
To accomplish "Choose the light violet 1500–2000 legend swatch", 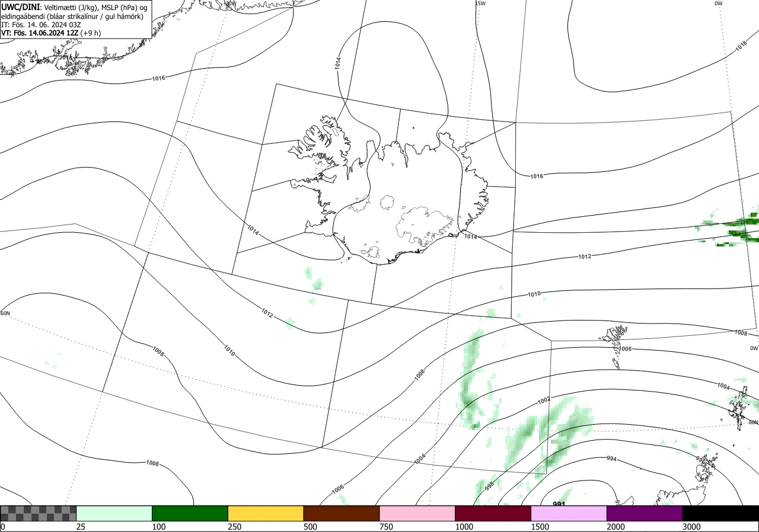I will click(569, 513).
